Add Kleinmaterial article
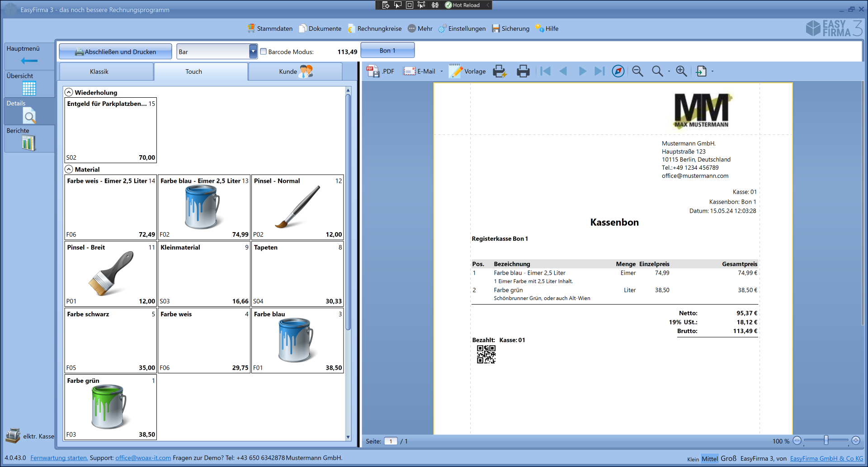This screenshot has height=467, width=868. (204, 274)
